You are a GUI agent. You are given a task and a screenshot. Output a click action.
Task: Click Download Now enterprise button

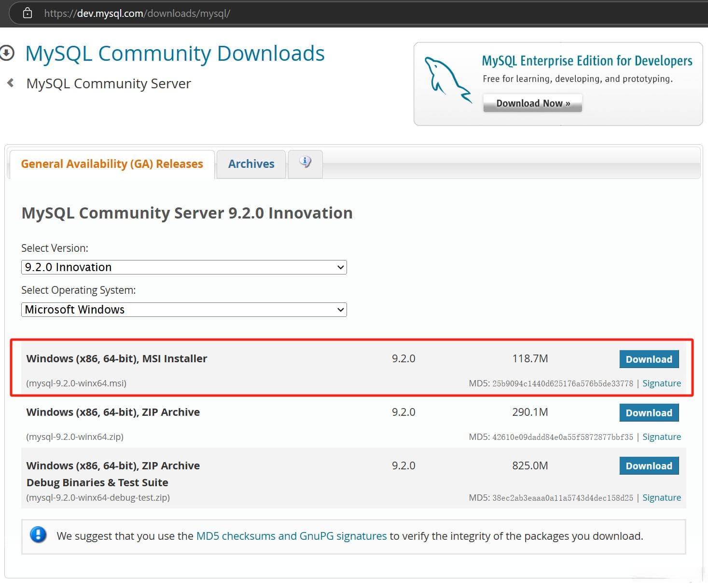click(533, 103)
